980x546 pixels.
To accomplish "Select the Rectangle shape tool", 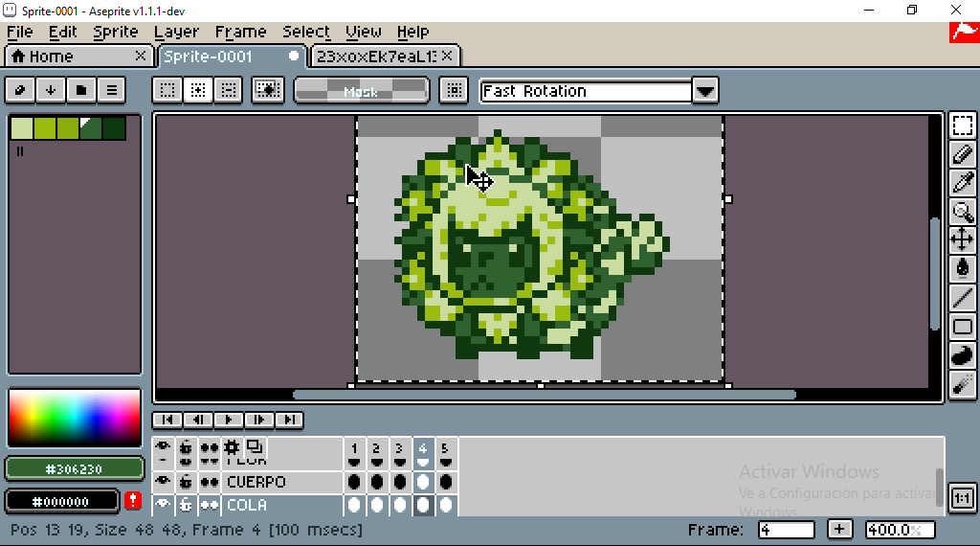I will 962,327.
